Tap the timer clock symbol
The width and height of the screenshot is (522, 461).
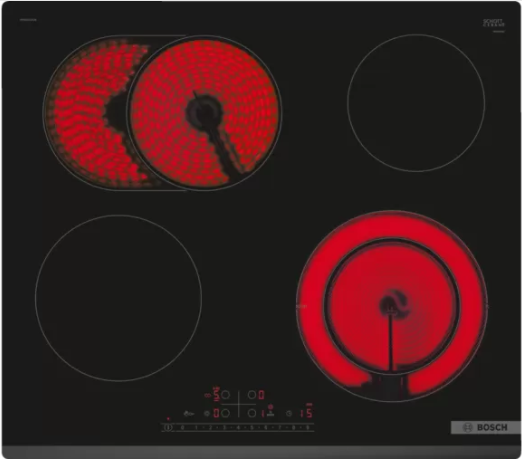tap(289, 413)
